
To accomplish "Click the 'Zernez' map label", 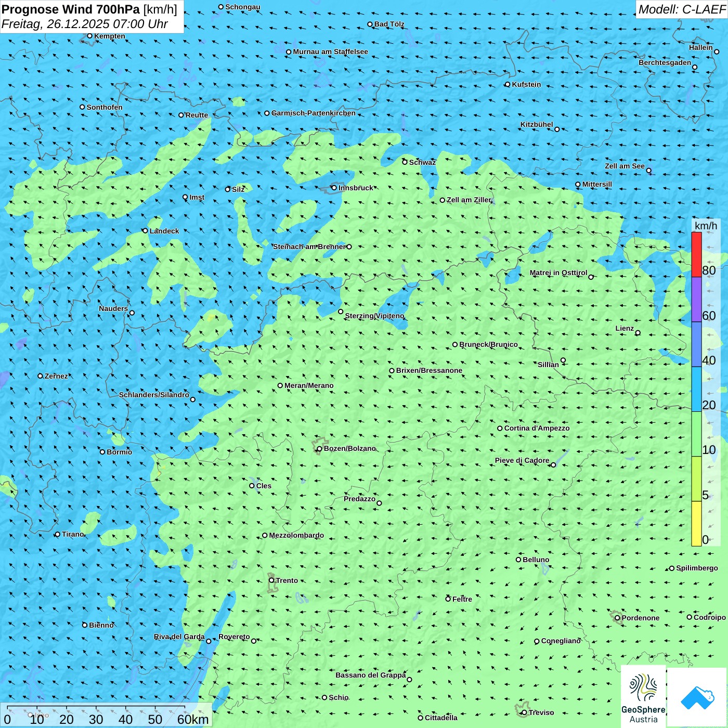I will pos(56,376).
